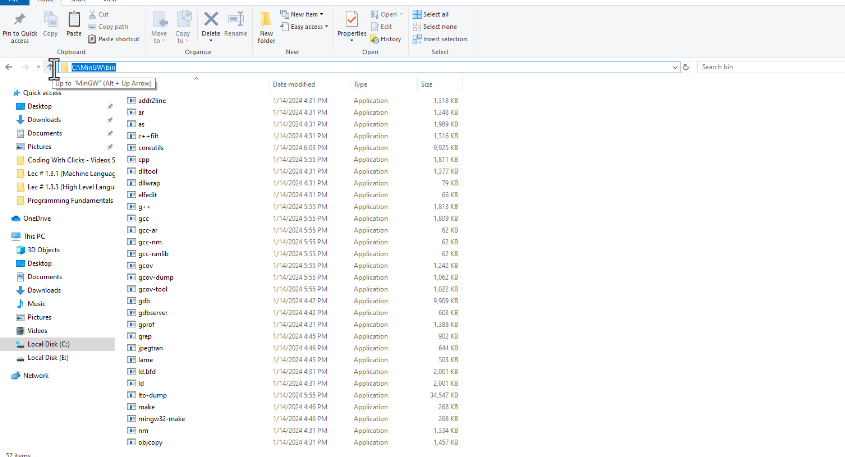The width and height of the screenshot is (845, 457).
Task: Select the objcopy file
Action: point(150,442)
